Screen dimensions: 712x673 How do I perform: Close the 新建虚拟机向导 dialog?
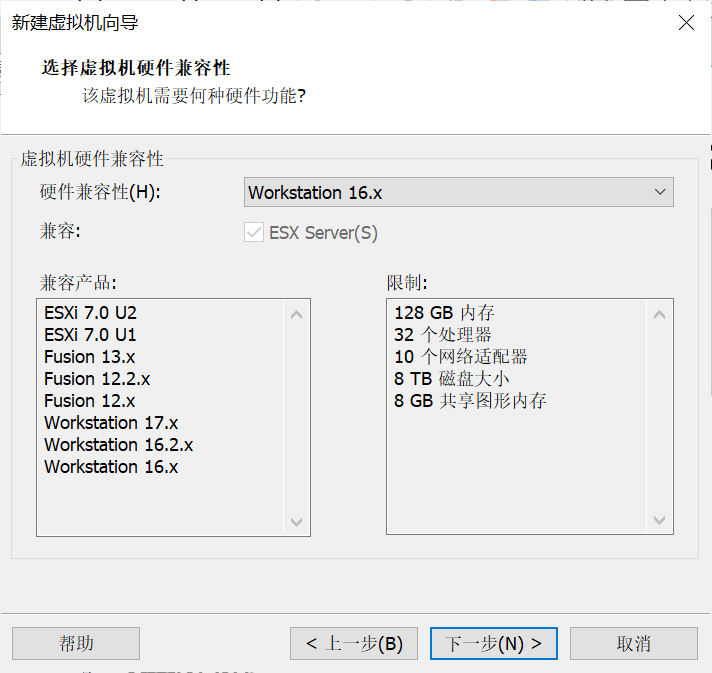pos(686,22)
